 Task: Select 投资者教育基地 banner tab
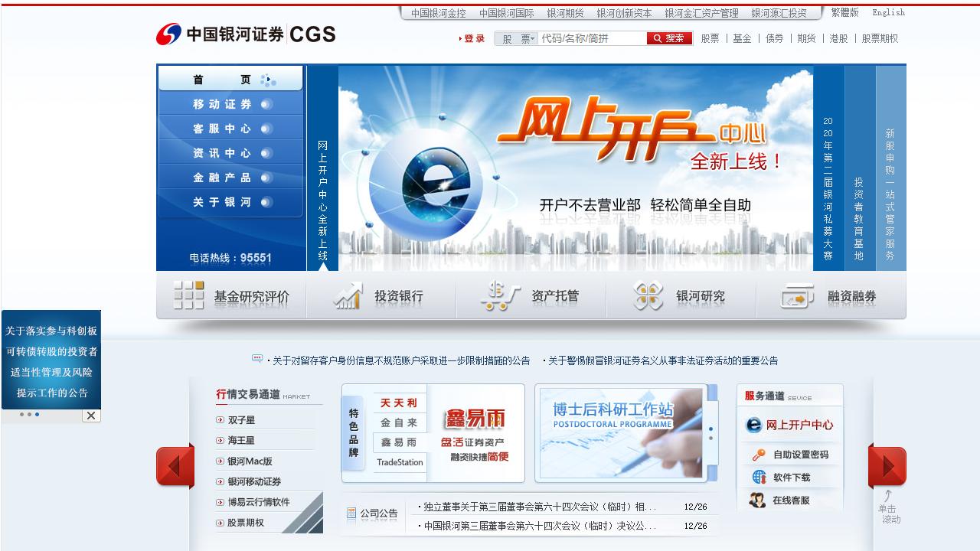coord(860,168)
